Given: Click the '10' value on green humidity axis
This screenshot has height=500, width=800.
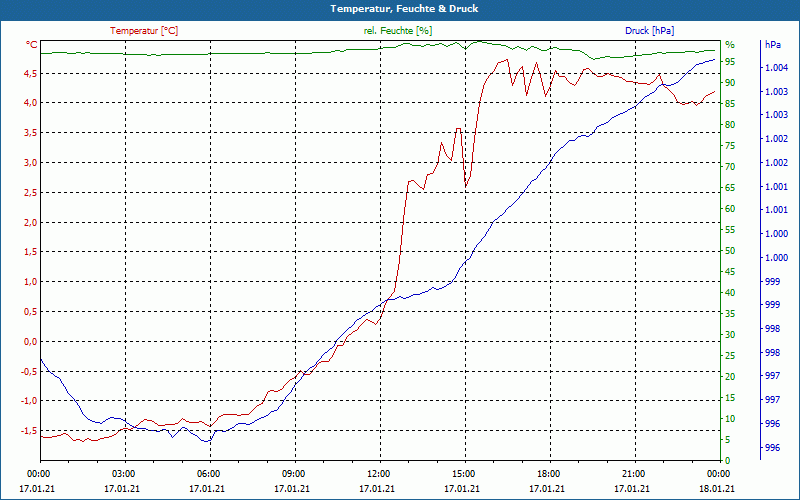Looking at the screenshot, I should (730, 419).
